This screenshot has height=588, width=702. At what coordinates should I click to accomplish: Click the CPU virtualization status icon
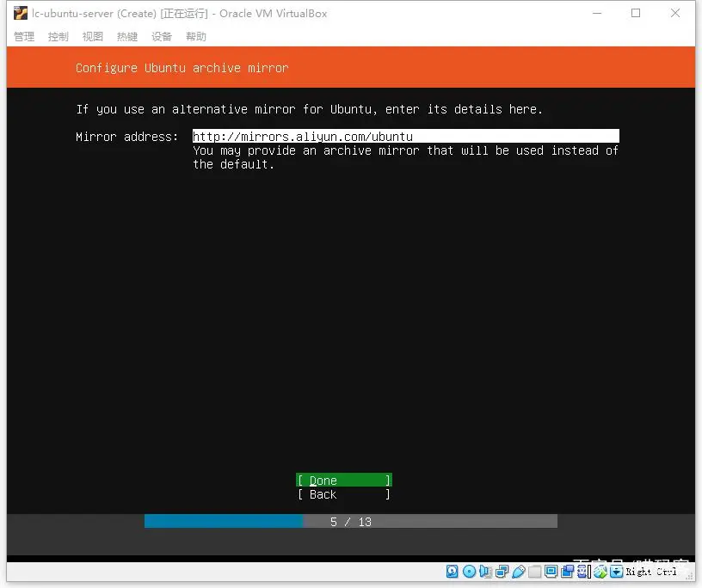pos(582,572)
